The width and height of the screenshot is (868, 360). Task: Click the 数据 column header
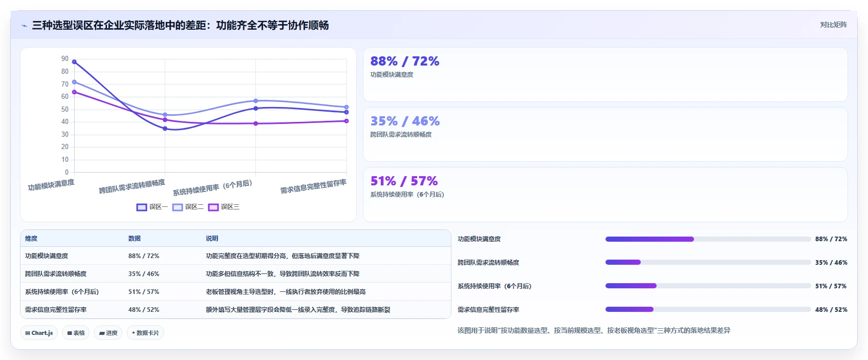(135, 239)
